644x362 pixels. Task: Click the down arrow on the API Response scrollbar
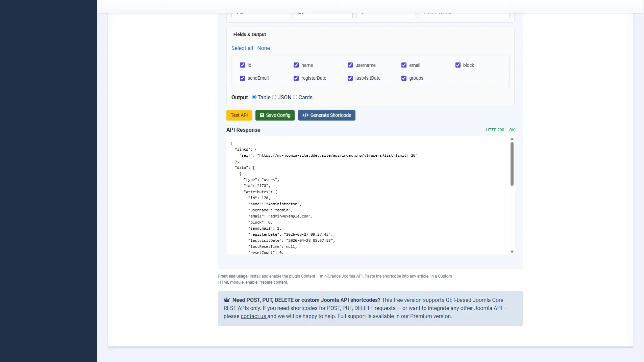point(512,252)
